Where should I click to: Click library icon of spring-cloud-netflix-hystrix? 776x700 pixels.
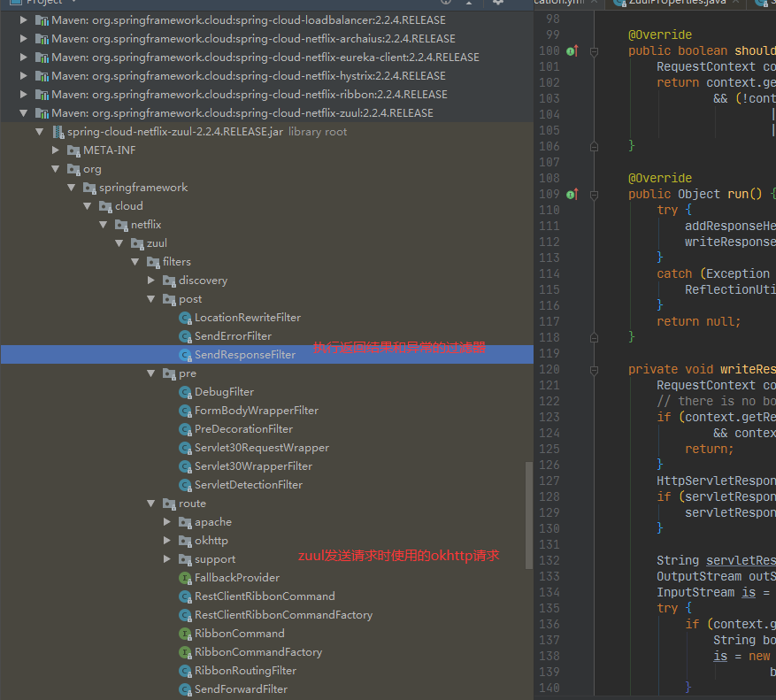[x=42, y=76]
